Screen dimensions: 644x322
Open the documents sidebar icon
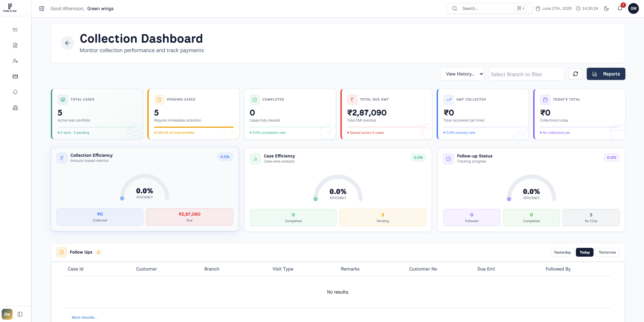(x=15, y=45)
